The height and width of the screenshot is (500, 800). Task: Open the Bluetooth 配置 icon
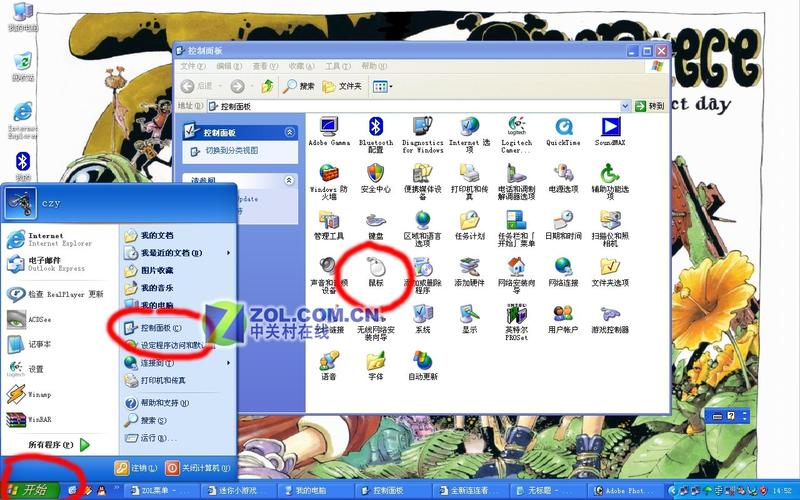tap(376, 135)
